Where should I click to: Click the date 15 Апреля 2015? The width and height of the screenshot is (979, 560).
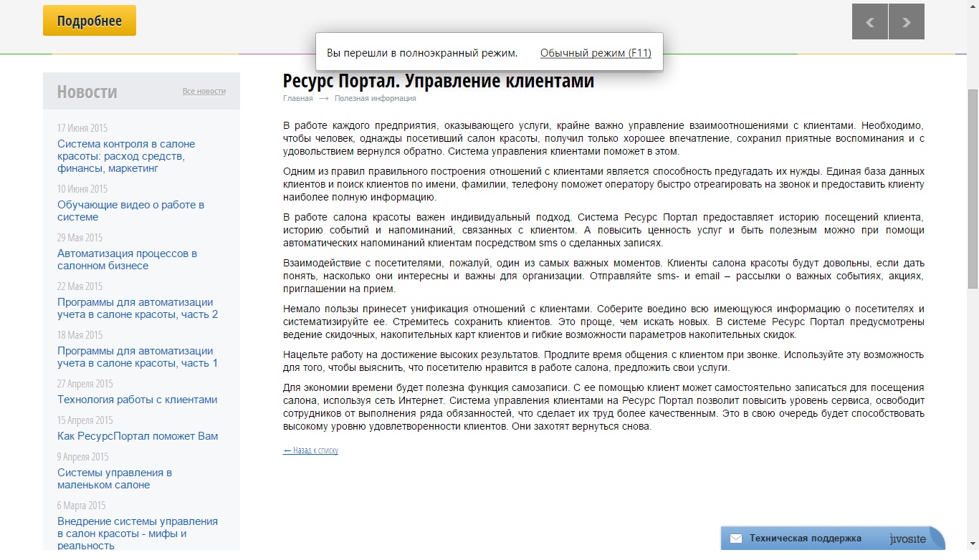[85, 420]
